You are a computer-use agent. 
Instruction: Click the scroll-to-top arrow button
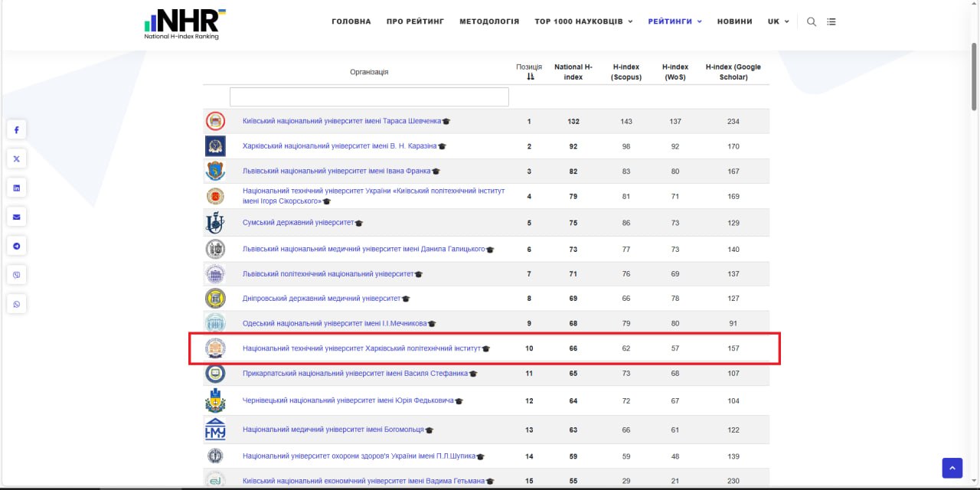[x=952, y=467]
